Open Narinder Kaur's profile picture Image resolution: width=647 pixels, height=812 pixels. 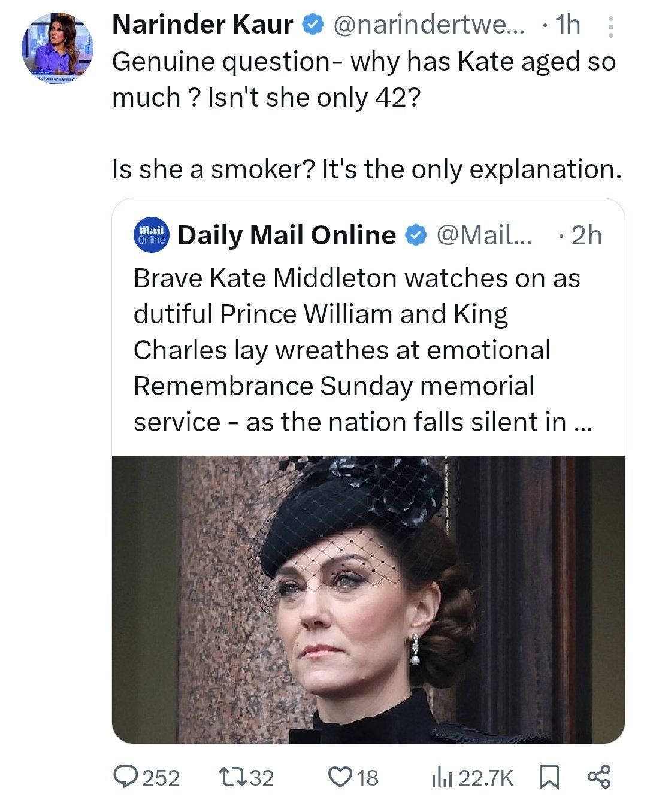pyautogui.click(x=58, y=49)
